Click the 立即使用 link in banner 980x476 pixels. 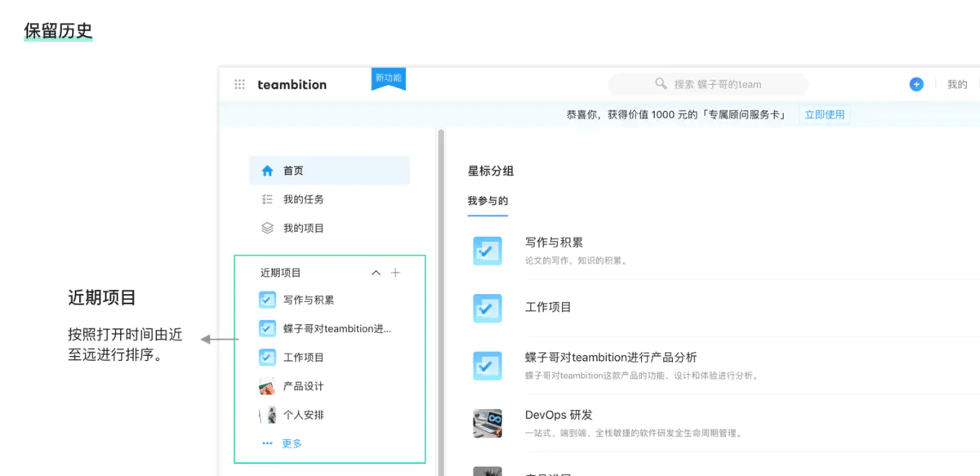tap(825, 114)
